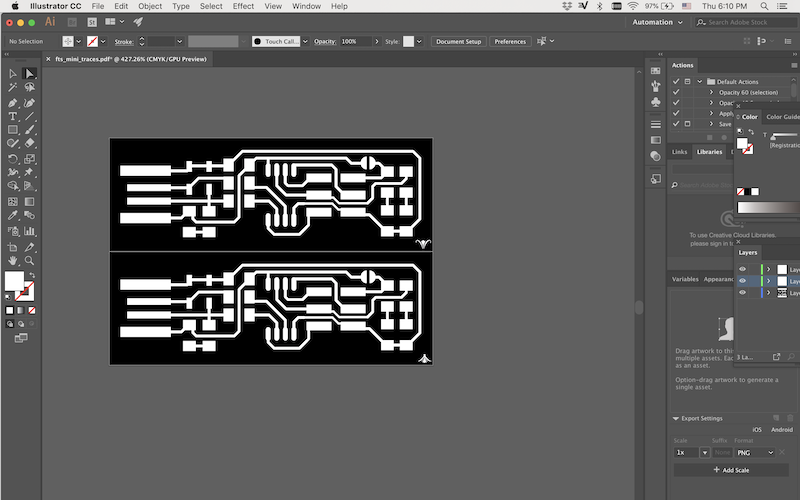Select the Artboard tool

(x=13, y=247)
